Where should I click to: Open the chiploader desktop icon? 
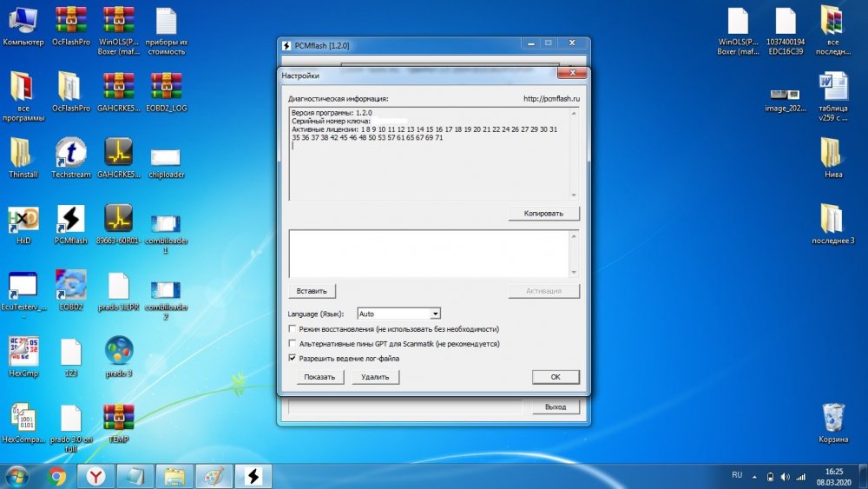click(x=165, y=156)
